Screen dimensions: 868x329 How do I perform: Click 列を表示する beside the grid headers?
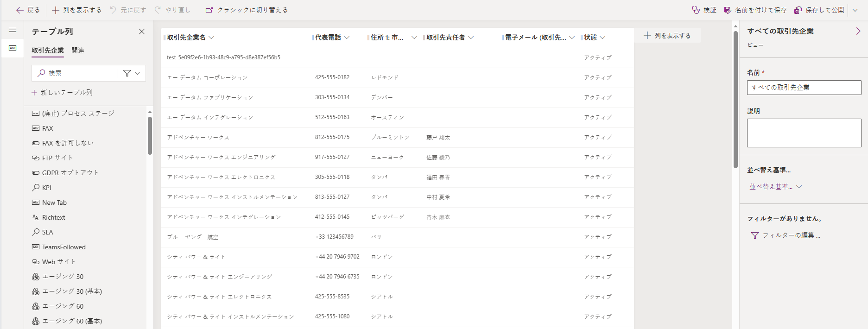(667, 36)
